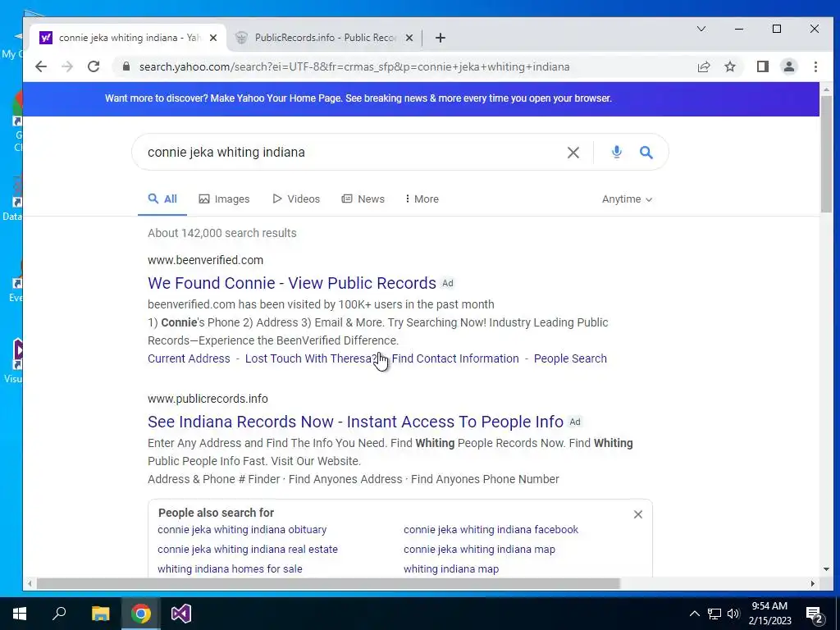Launch Visual Studio from taskbar
This screenshot has width=840, height=630.
pos(181,614)
